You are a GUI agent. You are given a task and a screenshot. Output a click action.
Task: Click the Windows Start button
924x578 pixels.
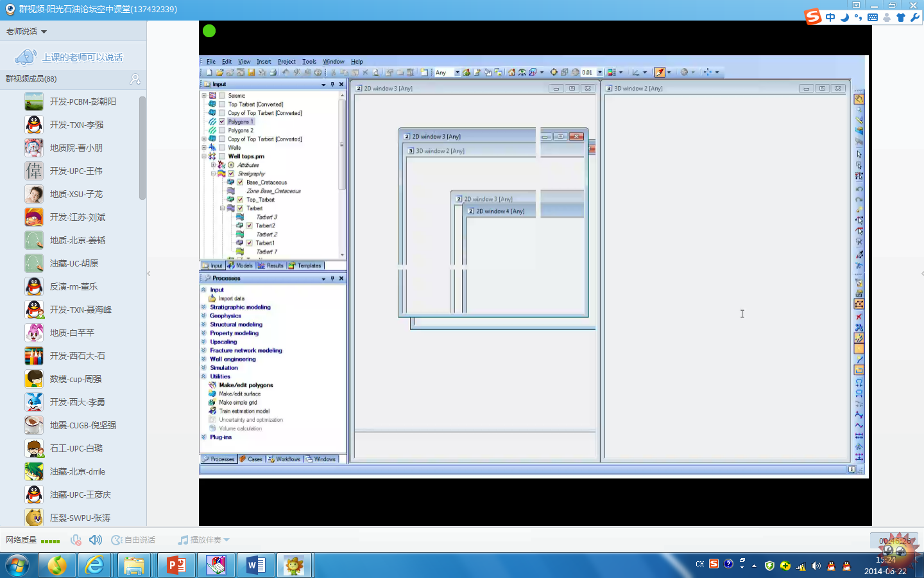pos(17,565)
